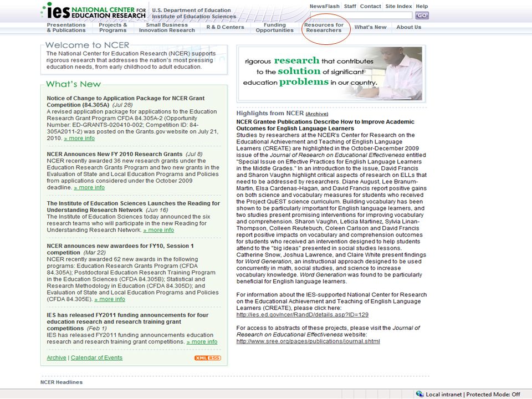Open the Contact link
This screenshot has width=532, height=399.
tap(371, 6)
